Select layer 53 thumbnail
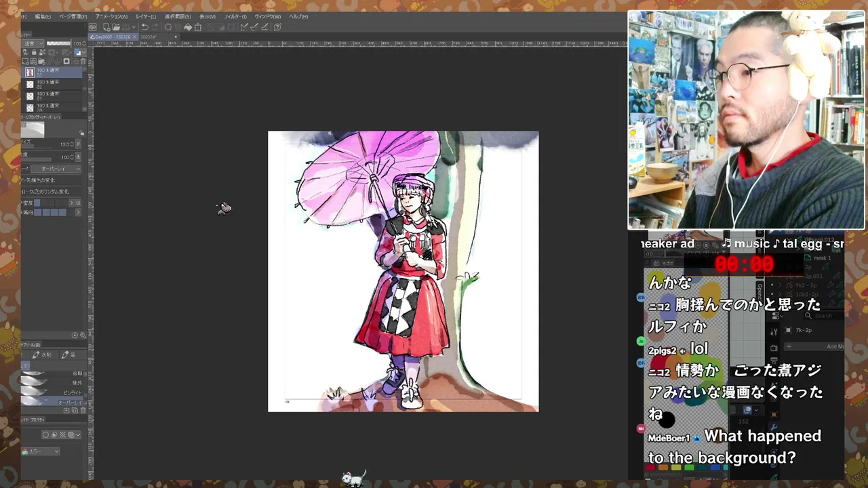Viewport: 868px width, 488px height. point(30,72)
